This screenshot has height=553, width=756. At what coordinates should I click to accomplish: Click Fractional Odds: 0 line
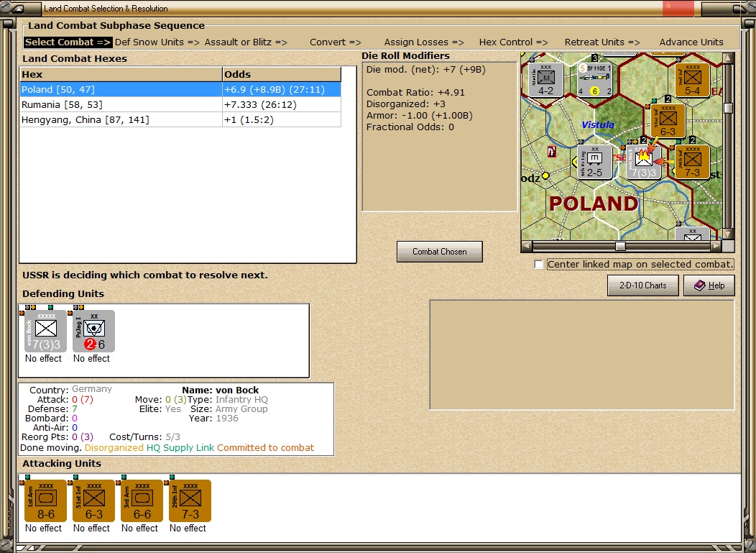point(410,127)
